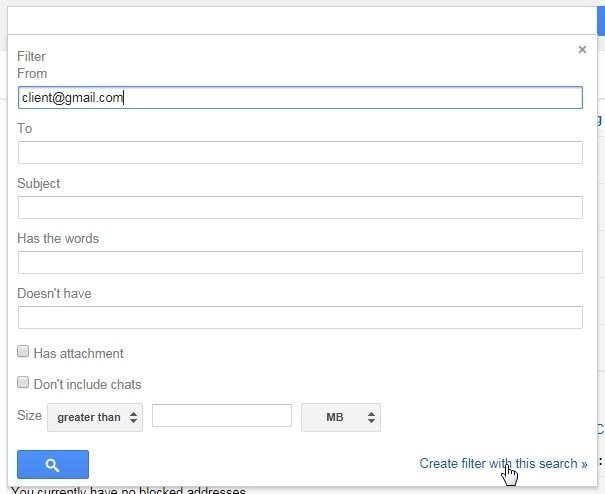Enable the Don't include chats checkbox

click(23, 383)
